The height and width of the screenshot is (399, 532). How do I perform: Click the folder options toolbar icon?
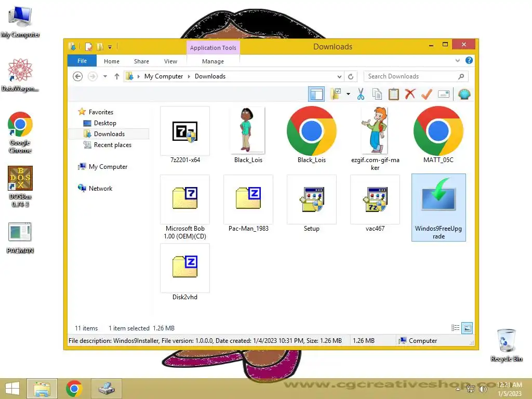(336, 94)
